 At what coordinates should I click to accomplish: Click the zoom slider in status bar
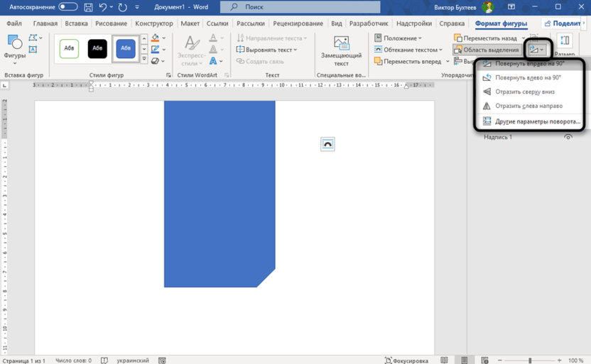(x=529, y=360)
